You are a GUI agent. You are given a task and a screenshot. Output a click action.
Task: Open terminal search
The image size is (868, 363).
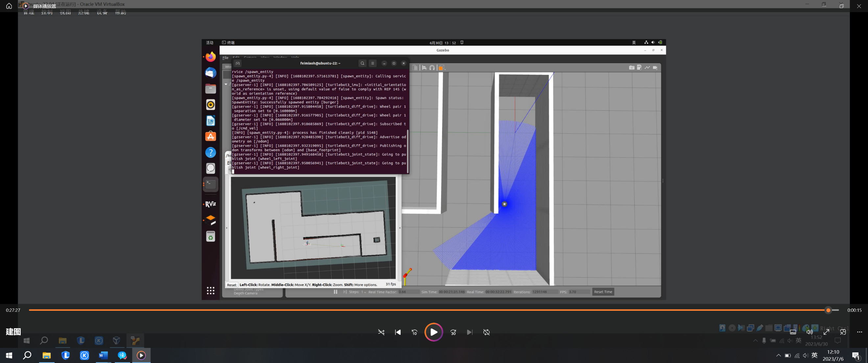point(362,63)
